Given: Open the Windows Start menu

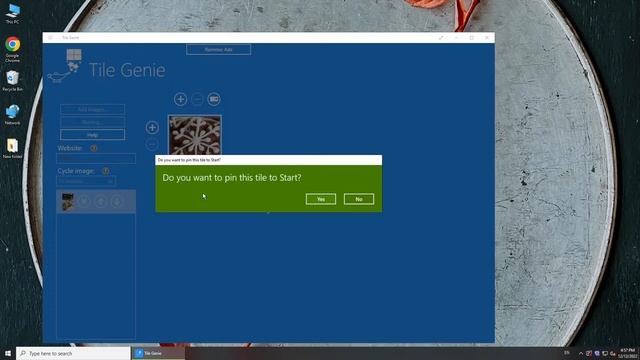Looking at the screenshot, I should [x=8, y=353].
